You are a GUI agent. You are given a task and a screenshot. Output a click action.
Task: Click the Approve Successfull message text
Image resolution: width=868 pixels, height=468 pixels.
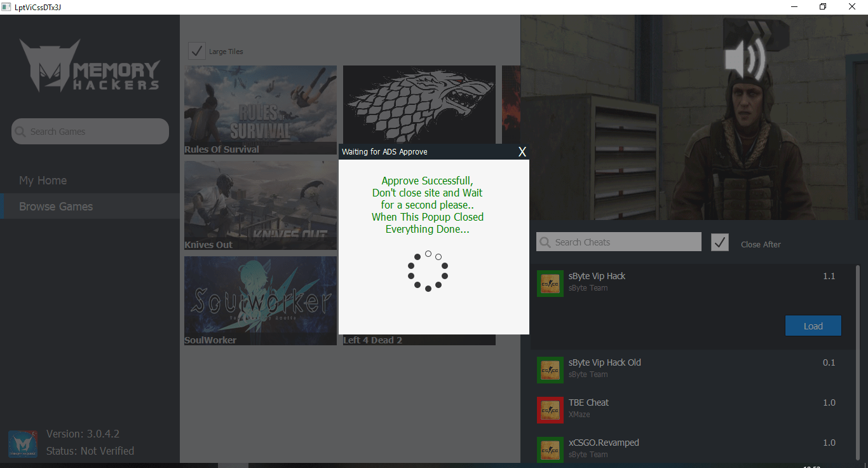[428, 205]
